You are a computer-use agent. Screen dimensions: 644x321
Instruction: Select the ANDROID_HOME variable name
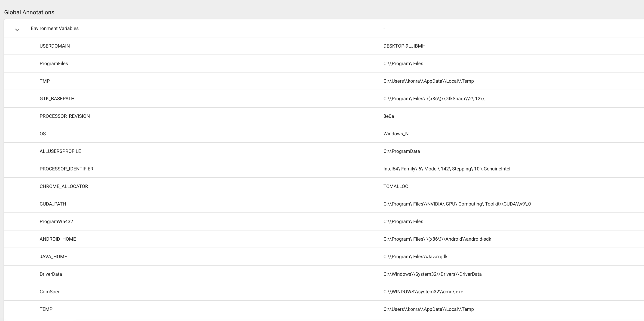point(58,239)
